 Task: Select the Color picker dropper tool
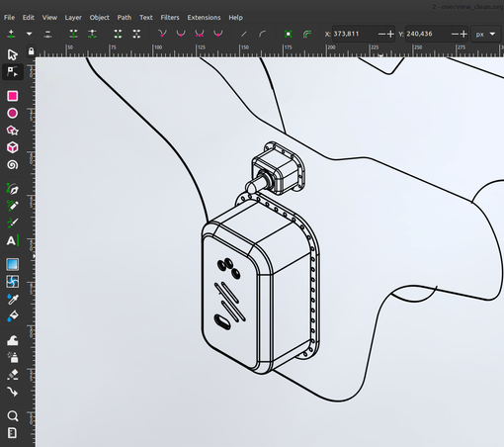tap(13, 299)
